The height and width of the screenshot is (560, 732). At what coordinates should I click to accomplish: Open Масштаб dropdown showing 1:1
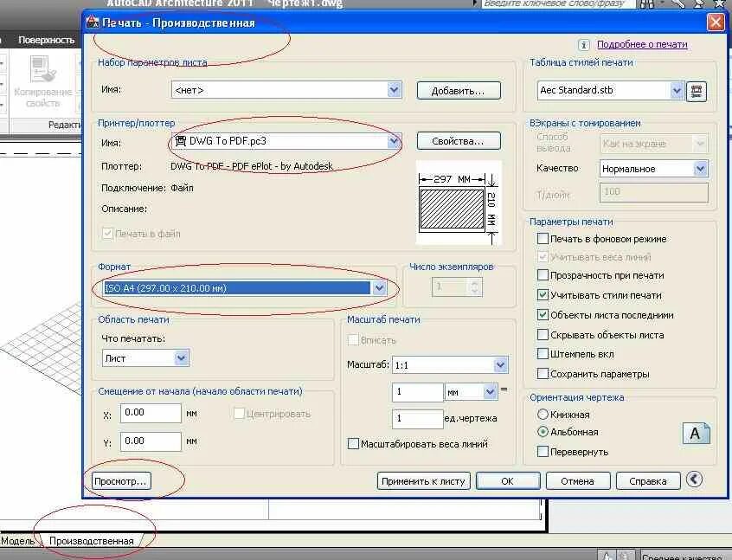click(x=450, y=364)
